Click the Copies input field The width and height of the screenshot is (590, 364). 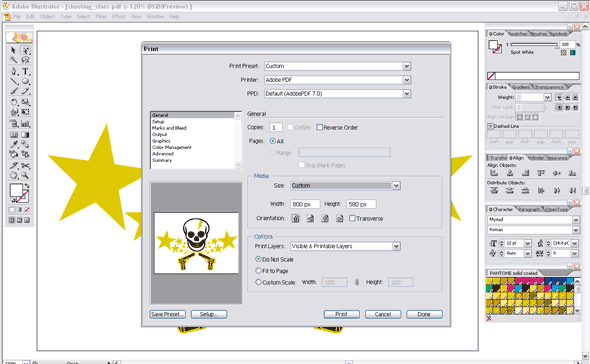[276, 127]
